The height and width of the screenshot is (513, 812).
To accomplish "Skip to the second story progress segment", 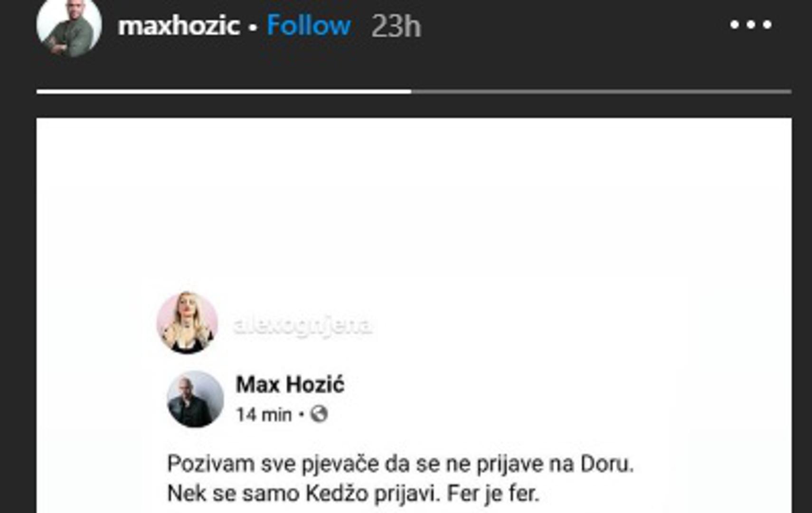I will (601, 92).
